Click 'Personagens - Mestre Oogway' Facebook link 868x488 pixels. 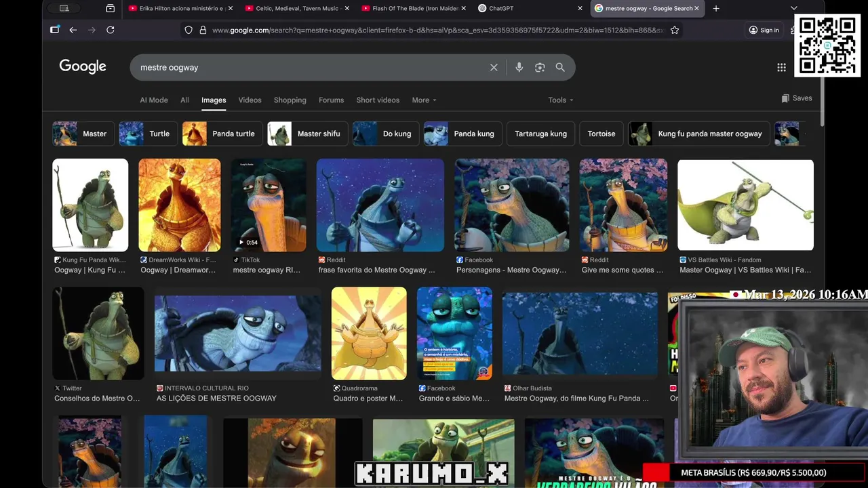point(511,270)
